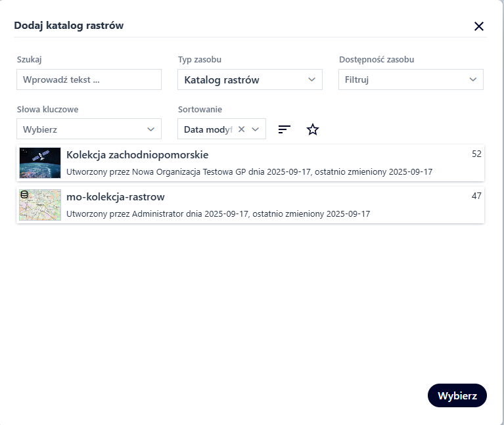Viewport: 504px width, 425px height.
Task: Expand the Sortowanie dropdown chevron
Action: pyautogui.click(x=256, y=129)
